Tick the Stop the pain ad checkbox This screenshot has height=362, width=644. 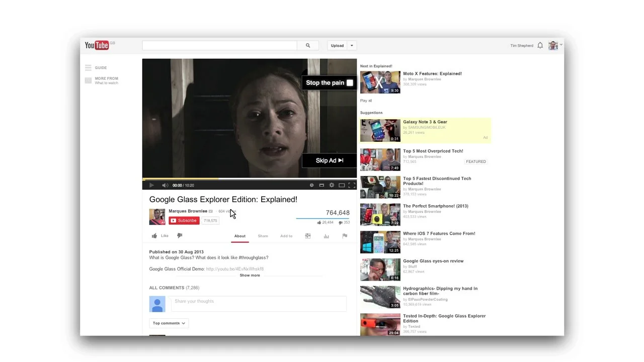pyautogui.click(x=350, y=83)
